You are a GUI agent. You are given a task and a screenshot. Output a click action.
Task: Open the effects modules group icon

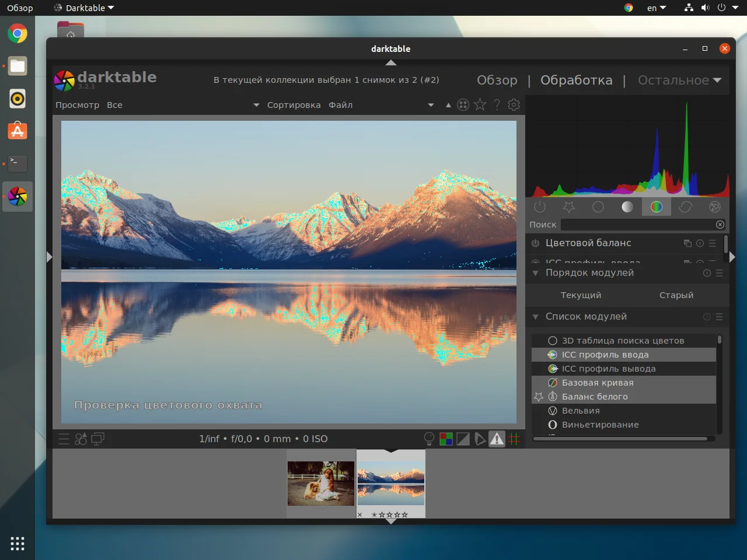(x=714, y=207)
